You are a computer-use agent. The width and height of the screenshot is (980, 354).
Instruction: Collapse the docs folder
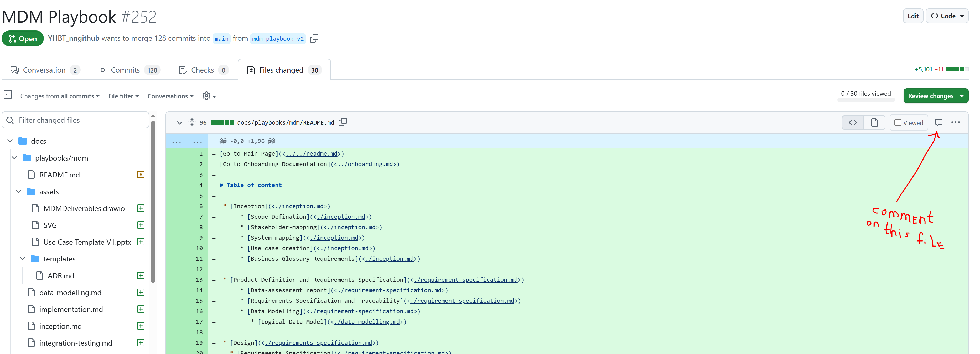point(10,141)
